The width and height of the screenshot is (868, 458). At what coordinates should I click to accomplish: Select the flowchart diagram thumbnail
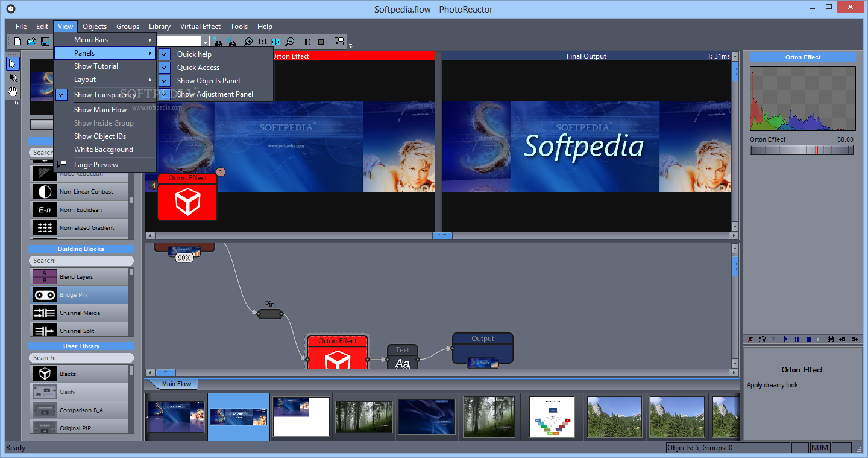tap(552, 416)
